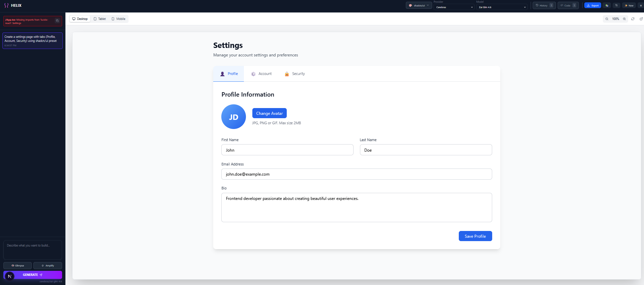Click the Next.js N badge
644x285 pixels.
point(9,276)
